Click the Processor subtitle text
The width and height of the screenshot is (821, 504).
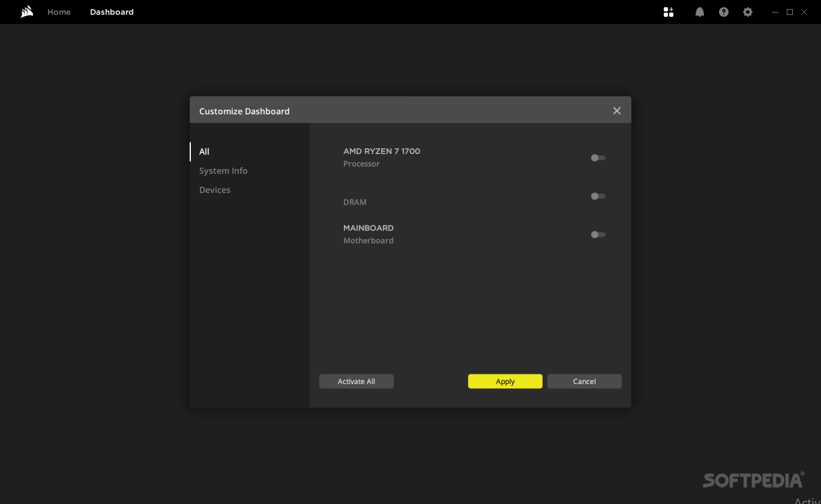tap(361, 164)
